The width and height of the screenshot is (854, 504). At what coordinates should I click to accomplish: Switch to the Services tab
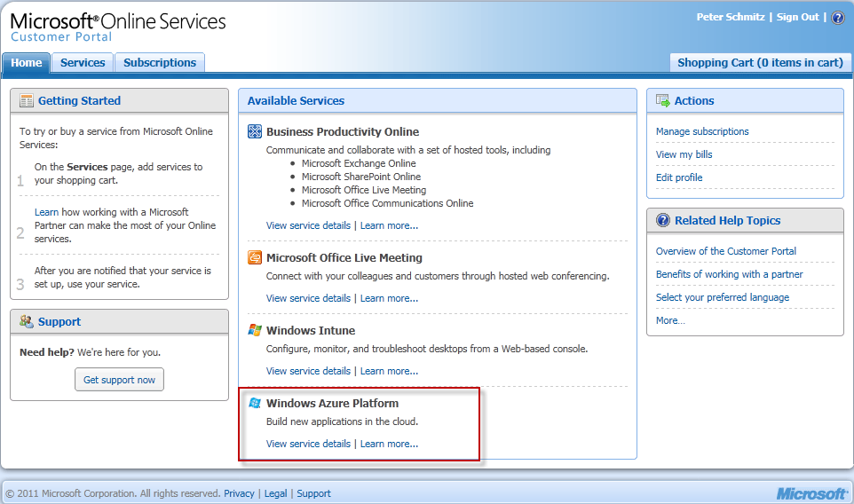coord(83,63)
